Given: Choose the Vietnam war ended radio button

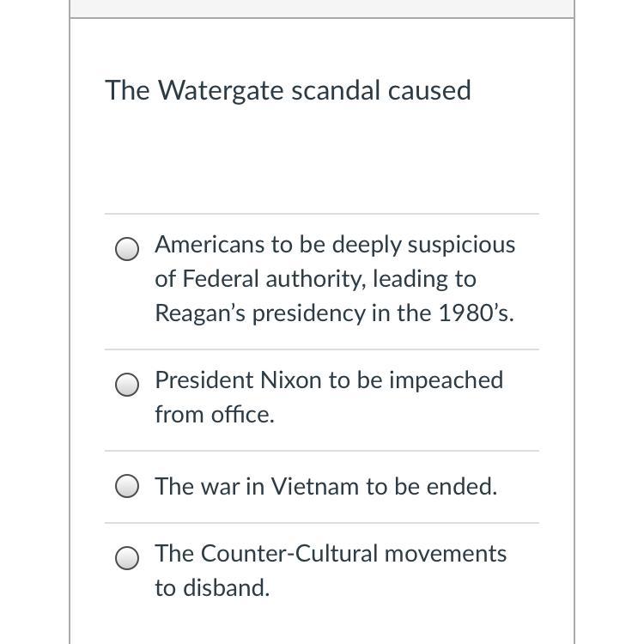Looking at the screenshot, I should pos(126,487).
